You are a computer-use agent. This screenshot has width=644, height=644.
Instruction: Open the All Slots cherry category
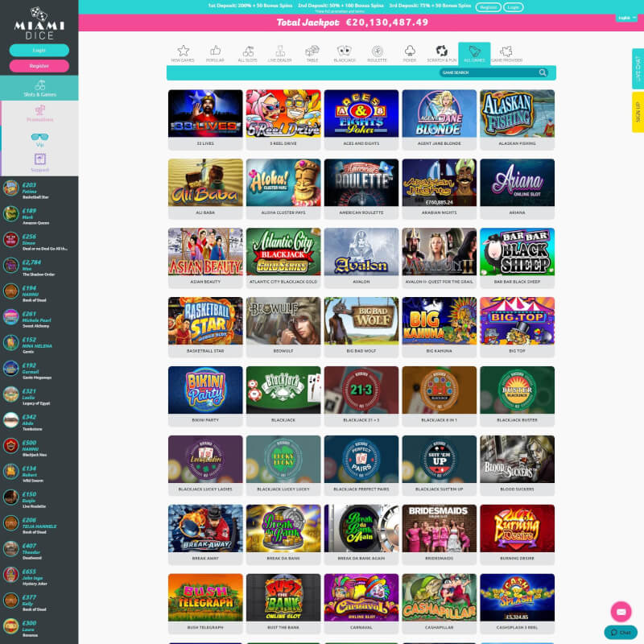point(247,53)
